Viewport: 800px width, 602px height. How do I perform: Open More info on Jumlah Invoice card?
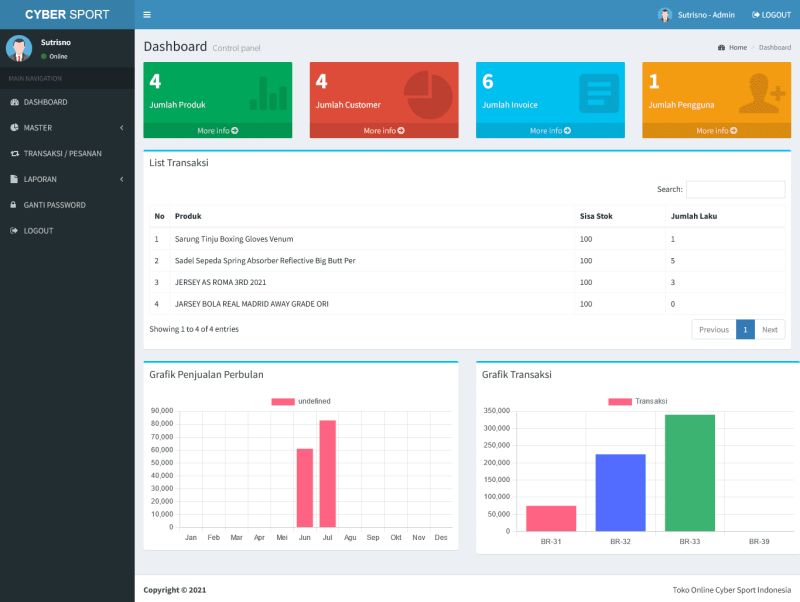(x=551, y=131)
